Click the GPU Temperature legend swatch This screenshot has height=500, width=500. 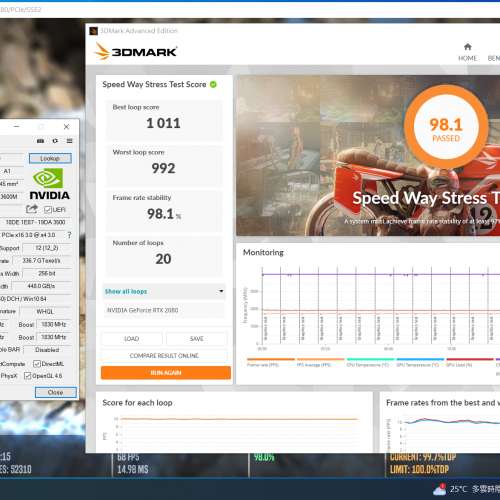420,359
